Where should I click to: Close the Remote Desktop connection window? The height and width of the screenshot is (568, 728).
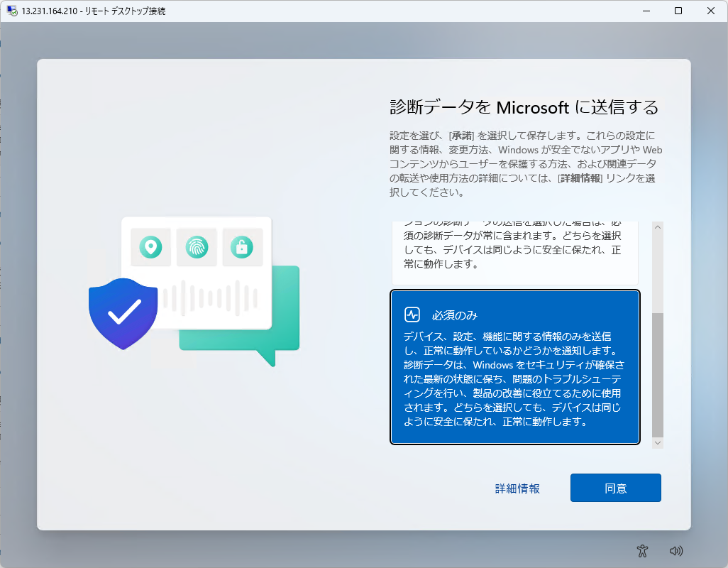pos(711,11)
